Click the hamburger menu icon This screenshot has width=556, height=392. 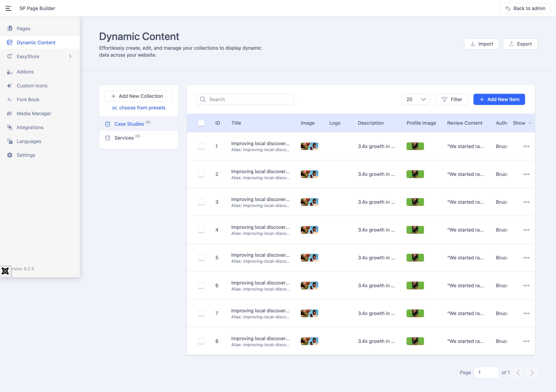pos(9,9)
